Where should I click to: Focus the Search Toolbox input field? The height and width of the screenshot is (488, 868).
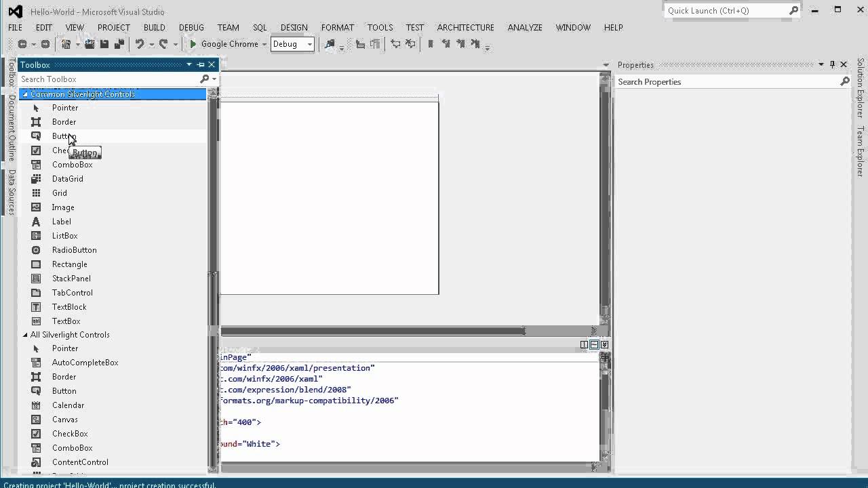click(108, 79)
